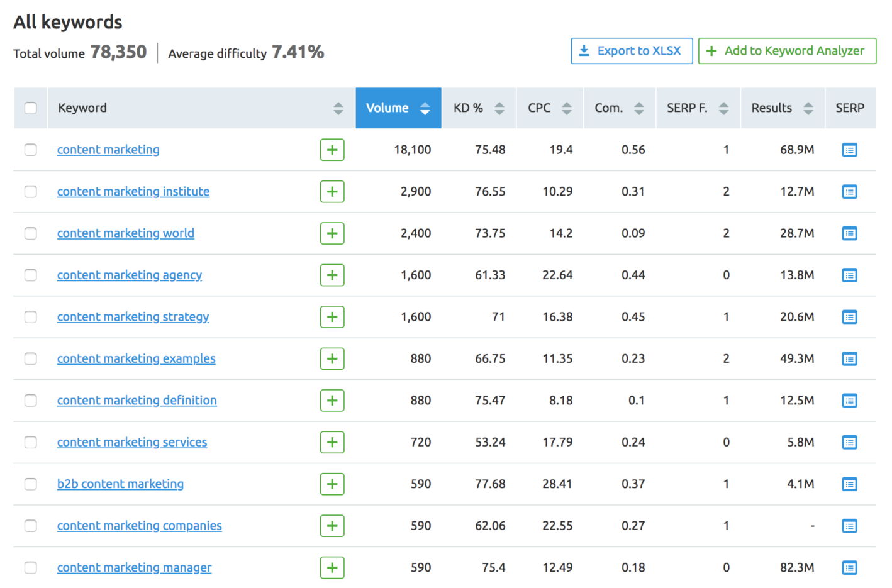
Task: Add "content marketing" to keyword list
Action: (332, 150)
